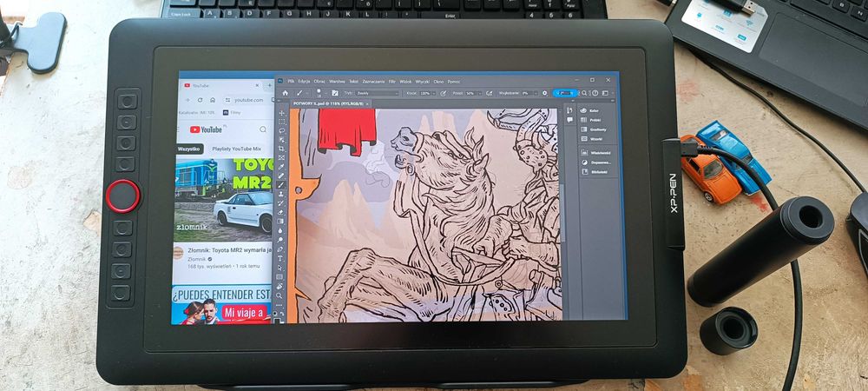Click the Home icon in the options bar
This screenshot has height=391, width=868.
pyautogui.click(x=285, y=93)
